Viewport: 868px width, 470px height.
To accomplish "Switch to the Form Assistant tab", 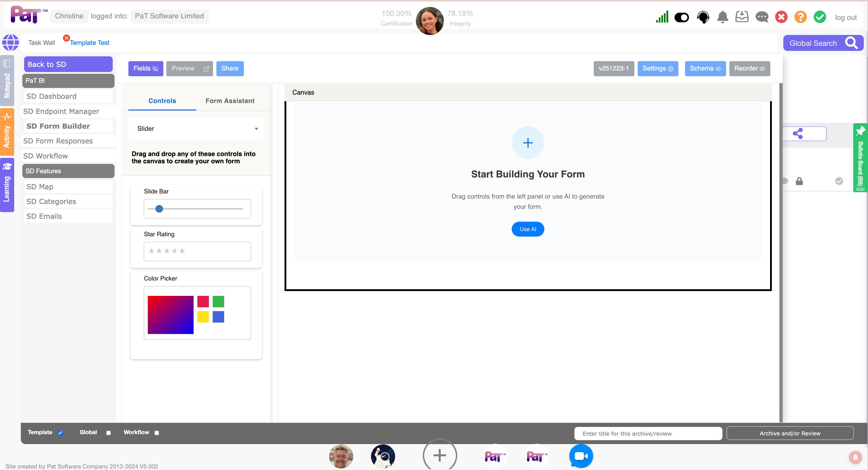I will pyautogui.click(x=230, y=101).
